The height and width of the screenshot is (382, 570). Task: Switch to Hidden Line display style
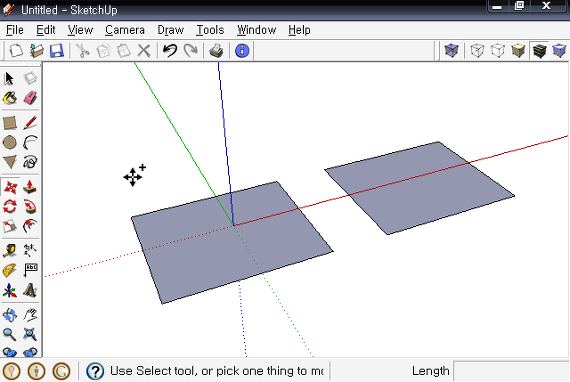pos(498,51)
